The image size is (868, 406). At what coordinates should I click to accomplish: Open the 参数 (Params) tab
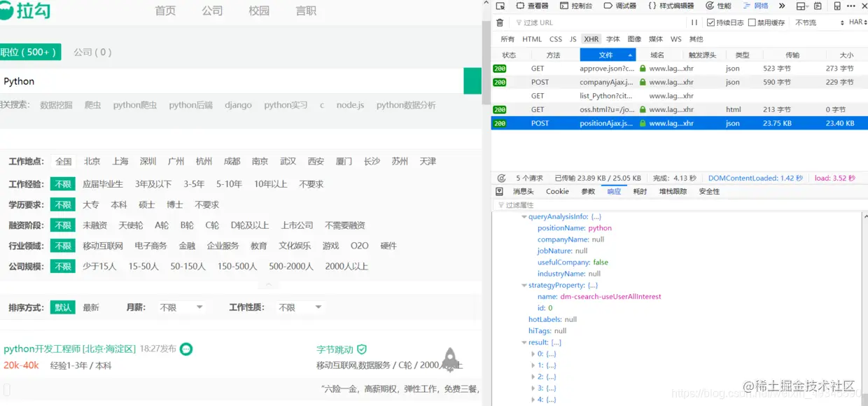(588, 191)
